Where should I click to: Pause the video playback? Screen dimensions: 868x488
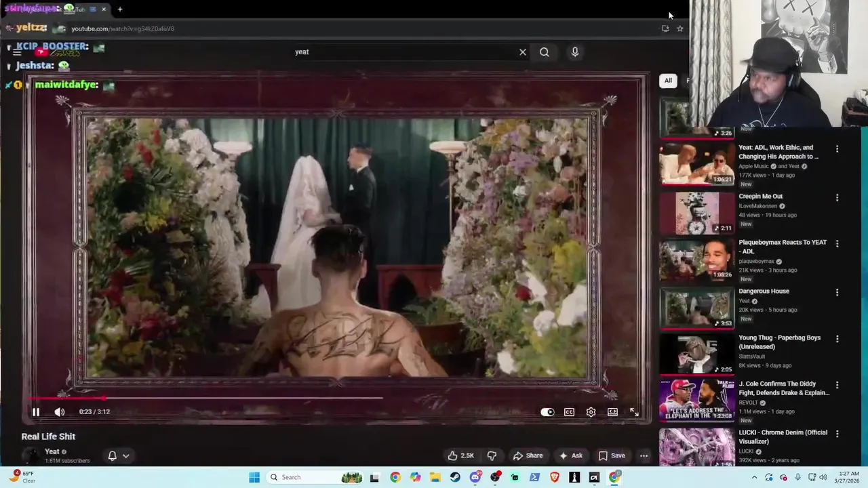36,411
